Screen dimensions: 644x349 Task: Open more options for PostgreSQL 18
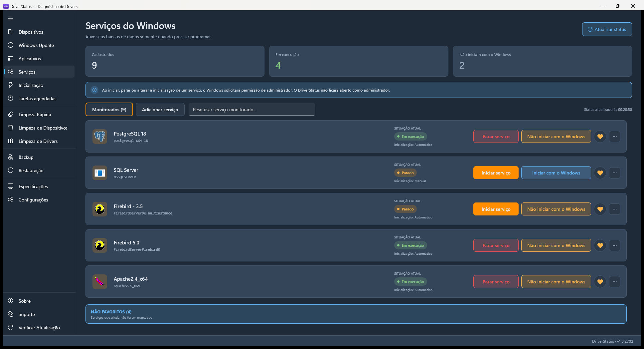point(615,137)
